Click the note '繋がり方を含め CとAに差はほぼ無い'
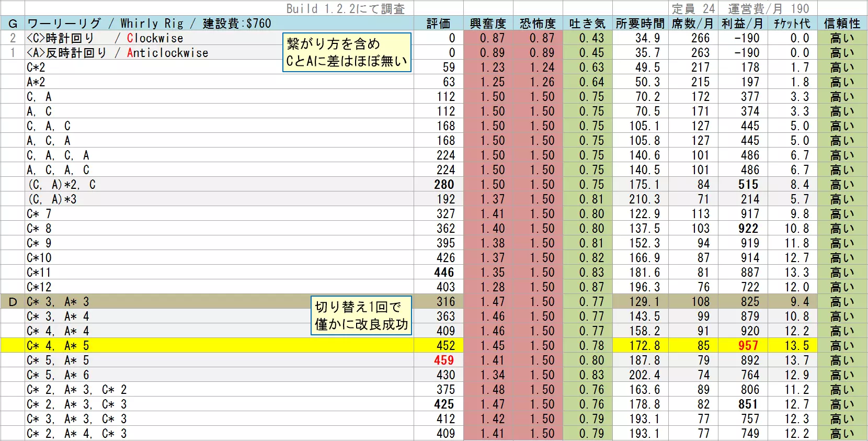 tap(347, 52)
